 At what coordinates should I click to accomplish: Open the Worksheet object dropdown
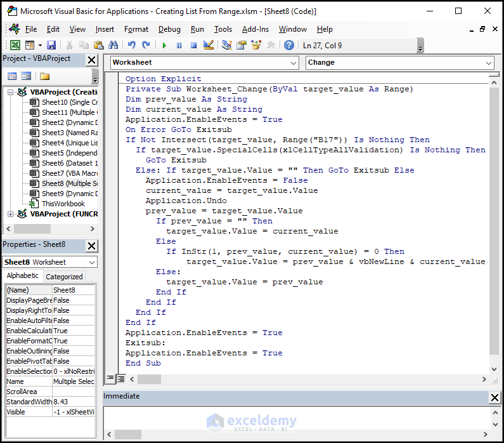click(293, 63)
